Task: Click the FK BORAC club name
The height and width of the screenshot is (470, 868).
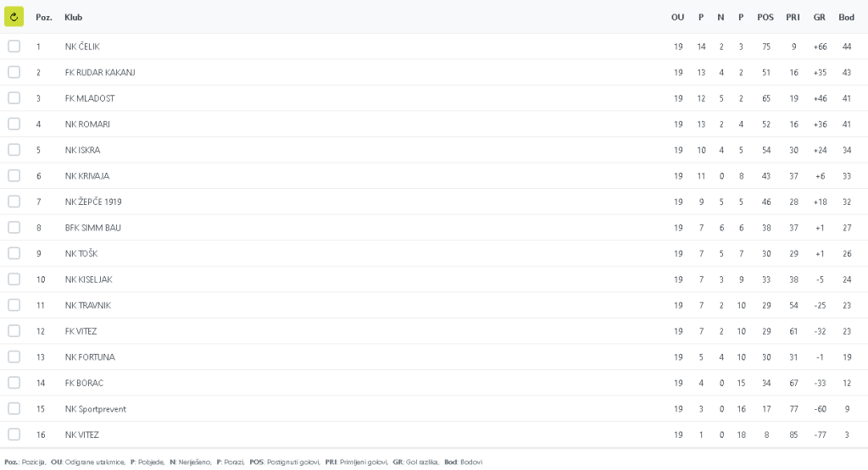Action: tap(83, 383)
